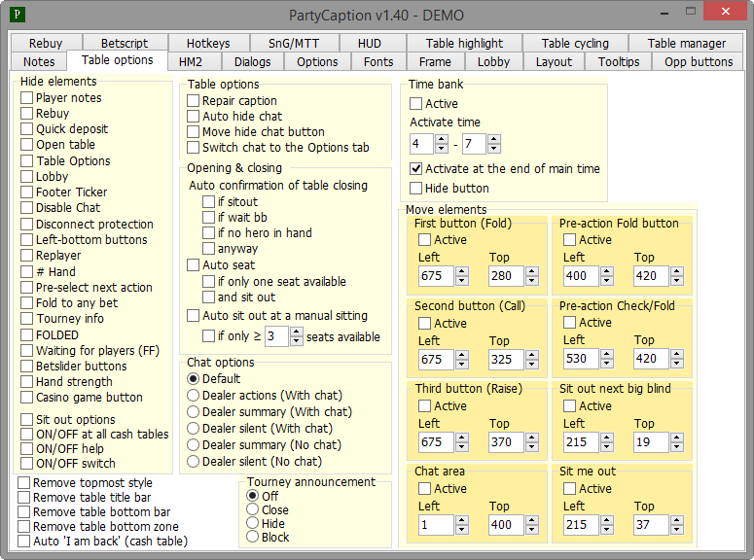Image resolution: width=754 pixels, height=560 pixels.
Task: Increase First button (Fold) Left value
Action: point(461,271)
